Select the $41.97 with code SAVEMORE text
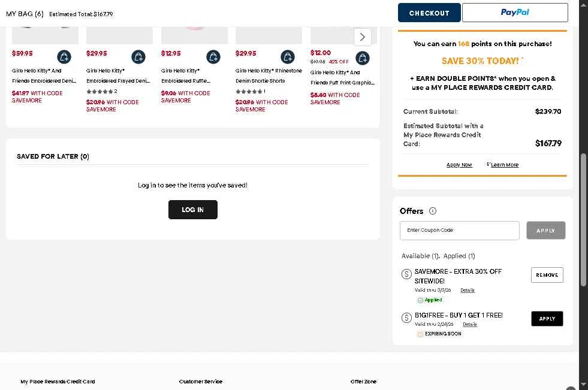This screenshot has width=588, height=390. pos(37,96)
